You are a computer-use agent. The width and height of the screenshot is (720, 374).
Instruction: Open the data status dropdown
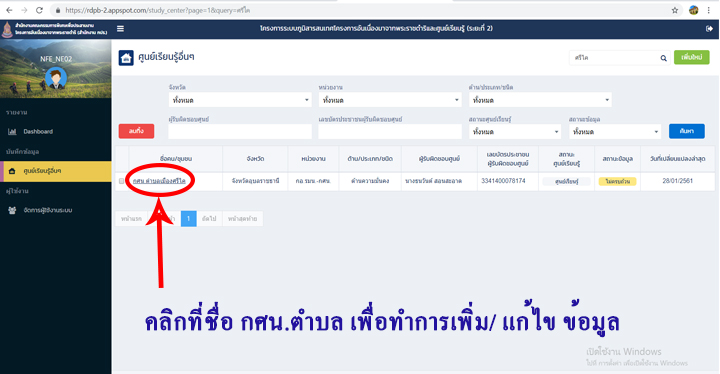pos(615,131)
